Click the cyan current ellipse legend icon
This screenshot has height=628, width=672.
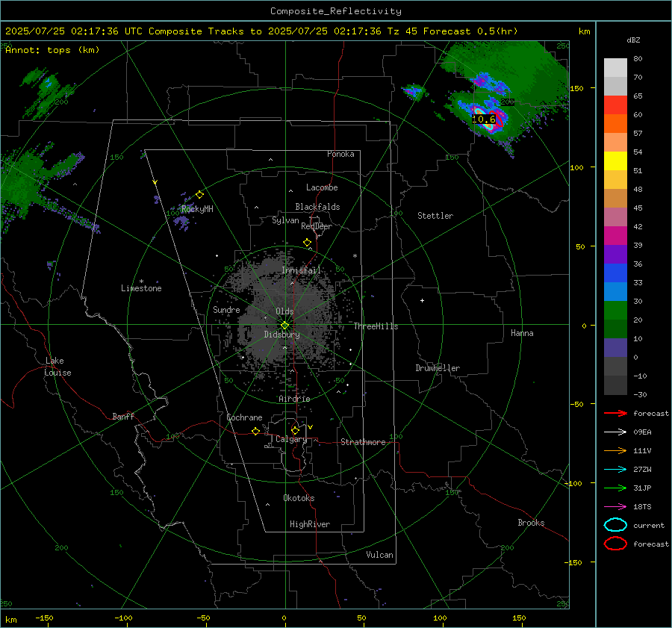pyautogui.click(x=615, y=525)
